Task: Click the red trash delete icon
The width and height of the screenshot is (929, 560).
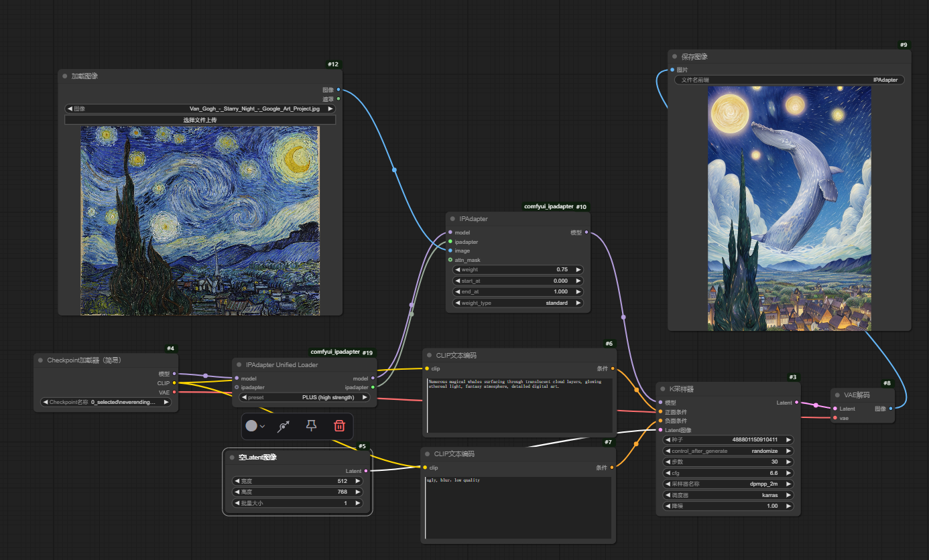Action: [339, 426]
